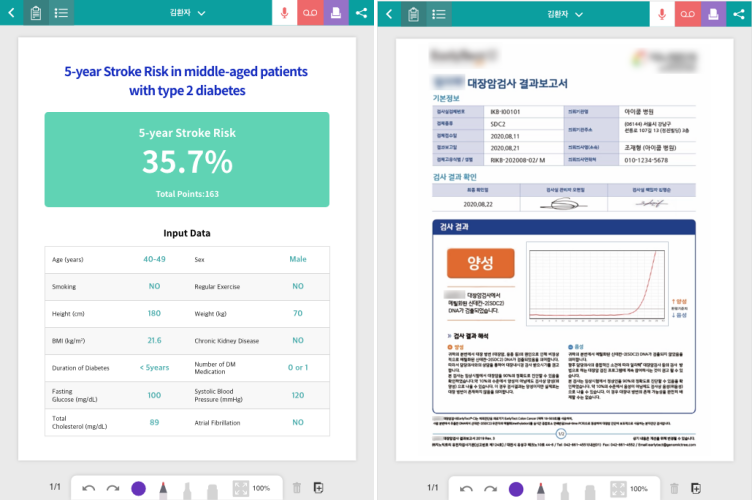Viewport: 752px width, 500px height.
Task: Click the Sex value Male
Action: tap(298, 259)
